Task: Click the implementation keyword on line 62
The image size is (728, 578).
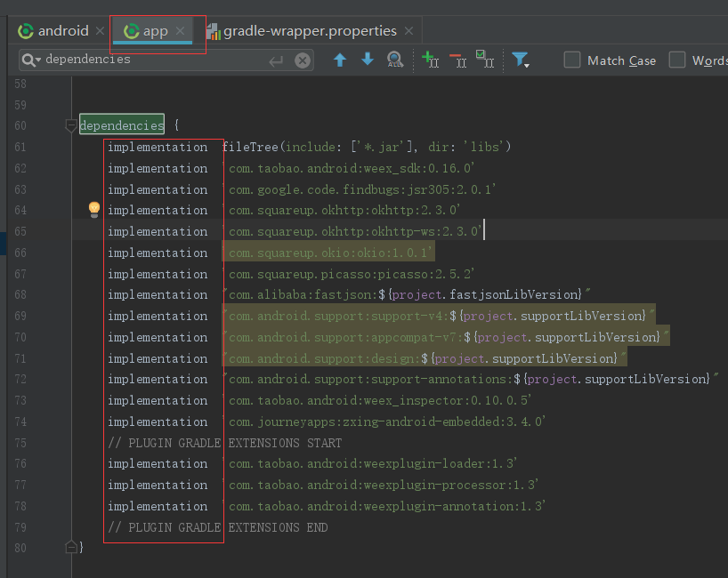Action: click(158, 168)
